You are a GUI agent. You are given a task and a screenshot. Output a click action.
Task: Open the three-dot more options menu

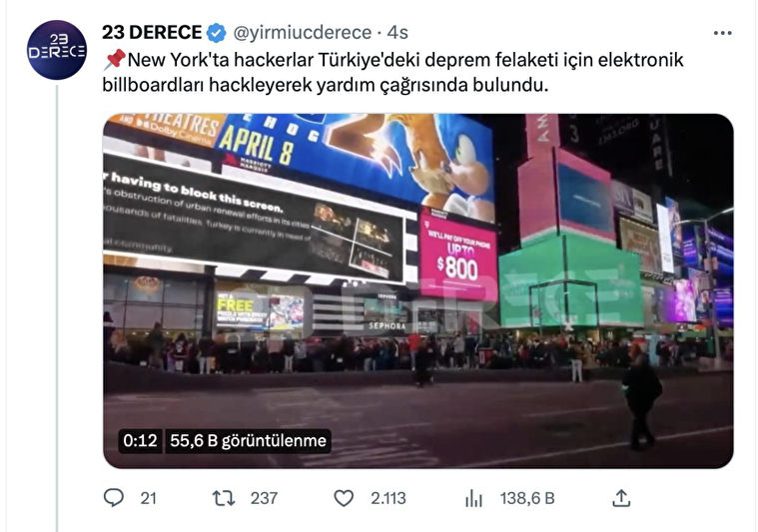click(722, 33)
